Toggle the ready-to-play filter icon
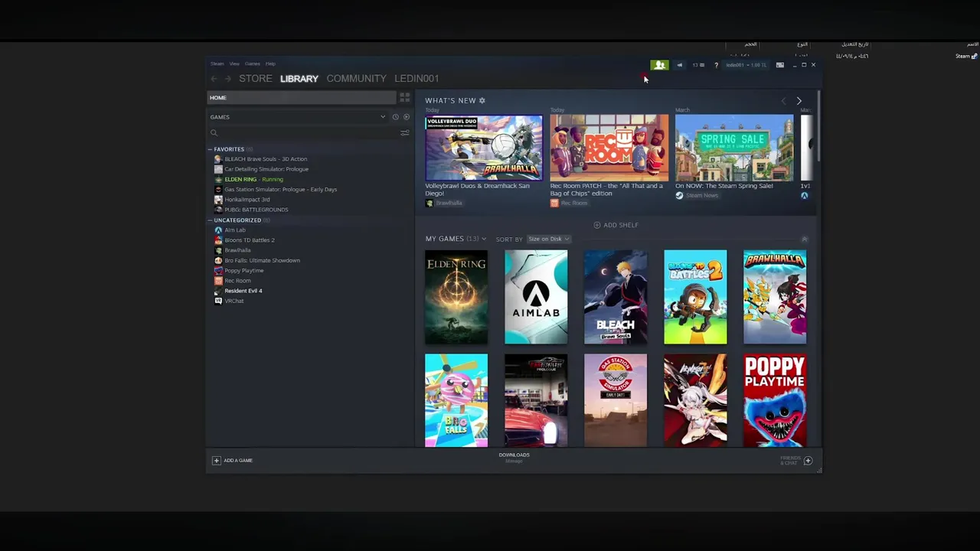980x551 pixels. (406, 117)
